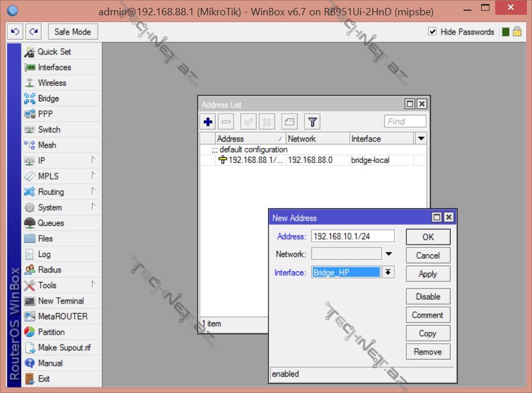
Task: Open the column selector dropdown in Address List
Action: (x=421, y=139)
